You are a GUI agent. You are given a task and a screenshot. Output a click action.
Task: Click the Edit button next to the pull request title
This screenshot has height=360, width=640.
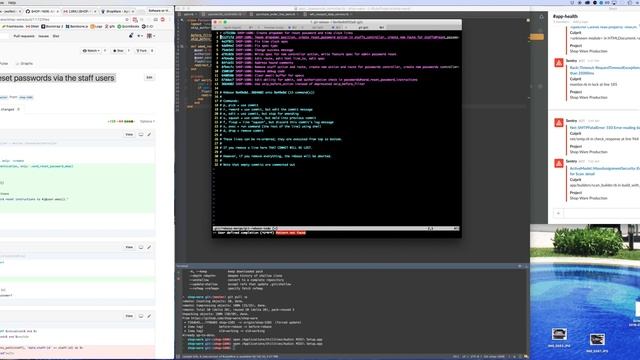click(149, 77)
